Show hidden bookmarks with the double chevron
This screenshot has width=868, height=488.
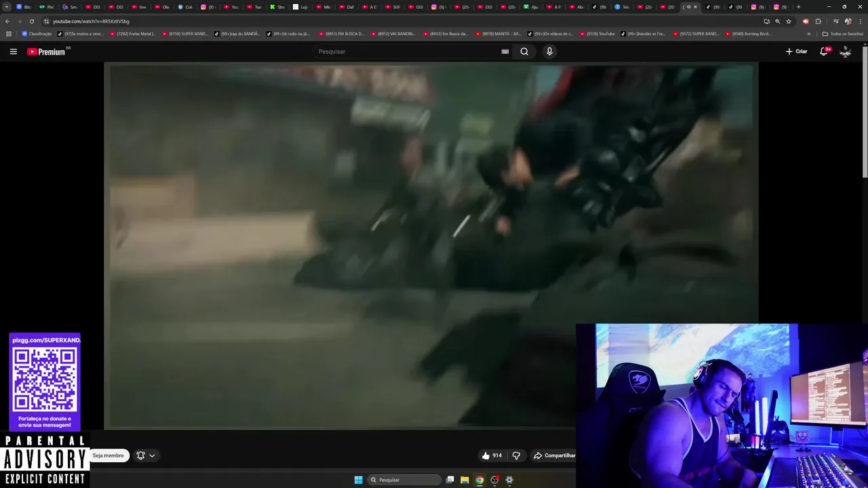(808, 34)
